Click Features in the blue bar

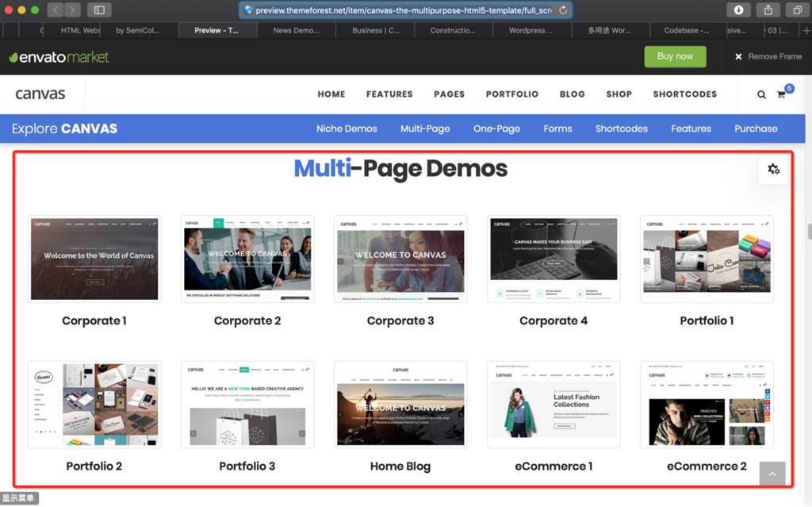691,129
